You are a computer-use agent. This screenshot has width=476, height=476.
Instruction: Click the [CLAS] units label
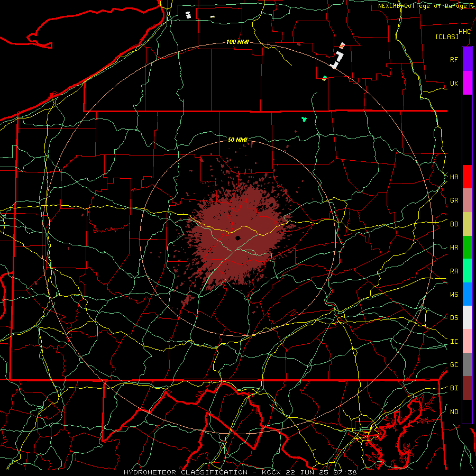click(447, 36)
